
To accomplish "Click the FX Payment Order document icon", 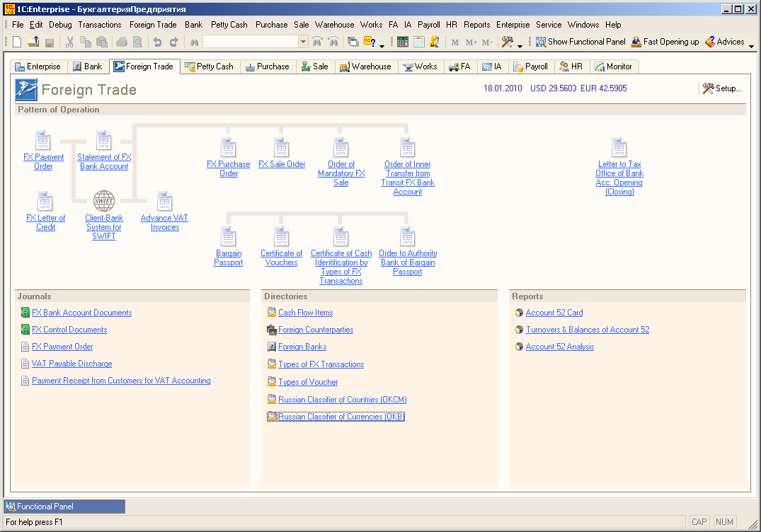I will tap(44, 140).
